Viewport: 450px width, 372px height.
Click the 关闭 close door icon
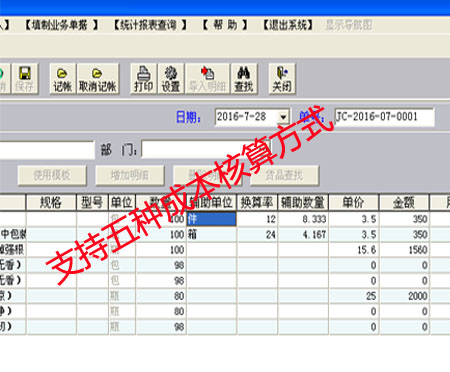point(282,79)
